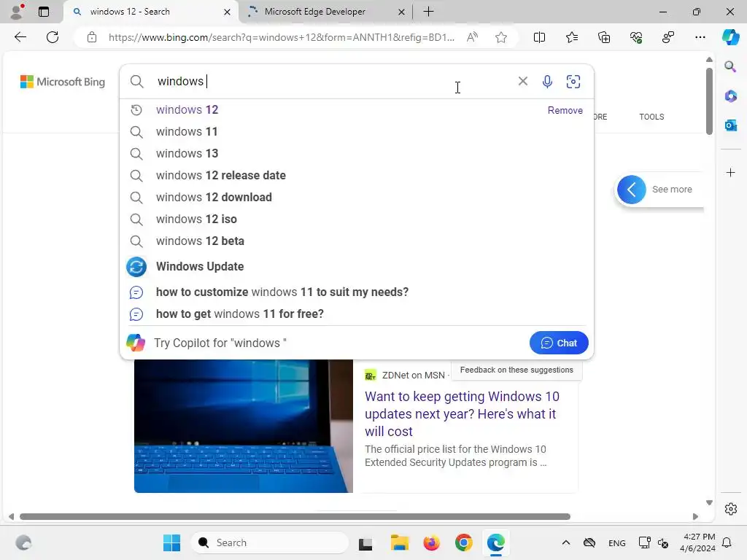The height and width of the screenshot is (560, 747).
Task: Start voice search with microphone
Action: pyautogui.click(x=547, y=82)
